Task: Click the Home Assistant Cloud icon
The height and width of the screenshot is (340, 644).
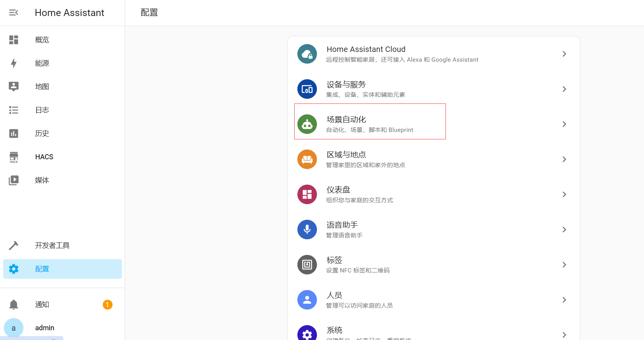Action: coord(307,54)
